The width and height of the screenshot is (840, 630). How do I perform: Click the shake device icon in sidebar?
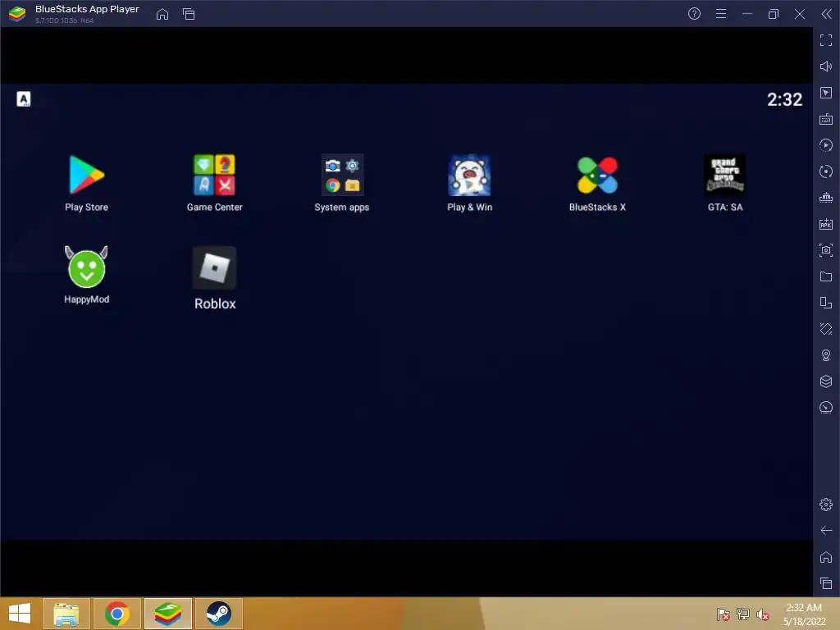click(x=826, y=329)
